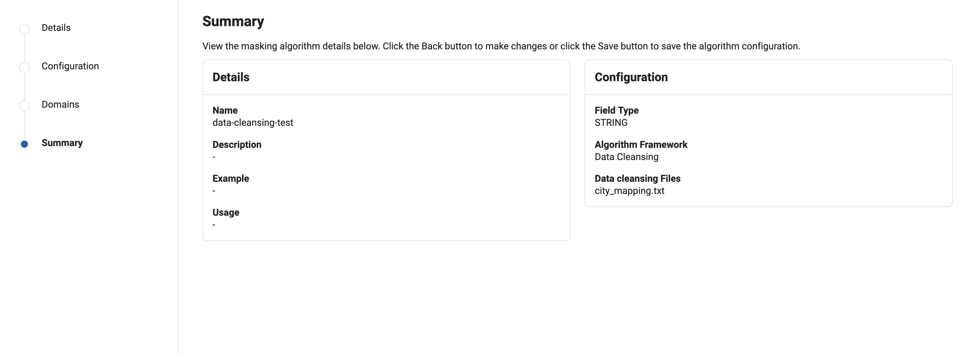This screenshot has height=354, width=980.
Task: Select the algorithm name data-cleansing-test
Action: 253,123
